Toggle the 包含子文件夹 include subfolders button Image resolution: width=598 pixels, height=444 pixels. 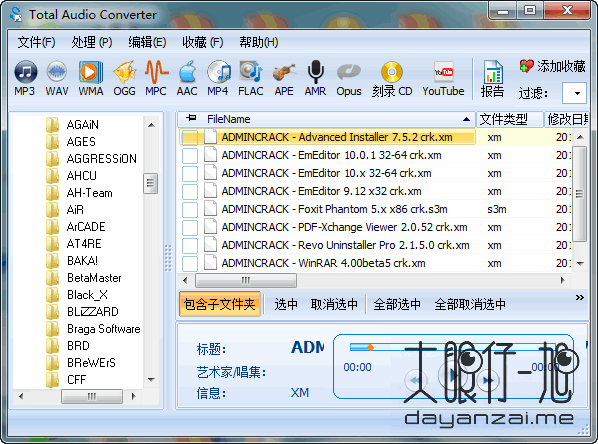point(220,304)
